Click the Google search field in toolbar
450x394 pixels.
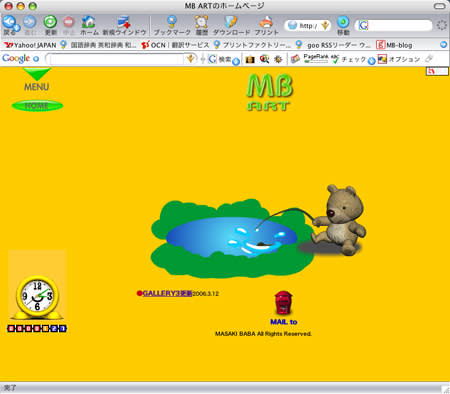(x=394, y=25)
